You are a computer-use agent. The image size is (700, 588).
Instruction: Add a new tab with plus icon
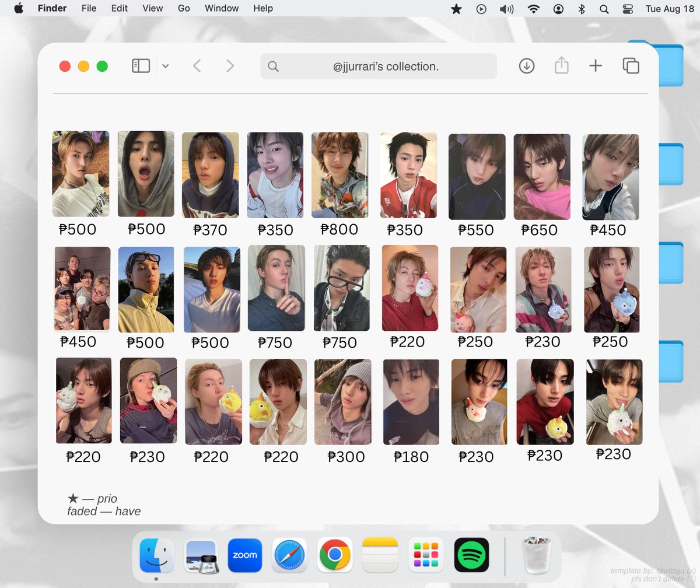point(595,66)
